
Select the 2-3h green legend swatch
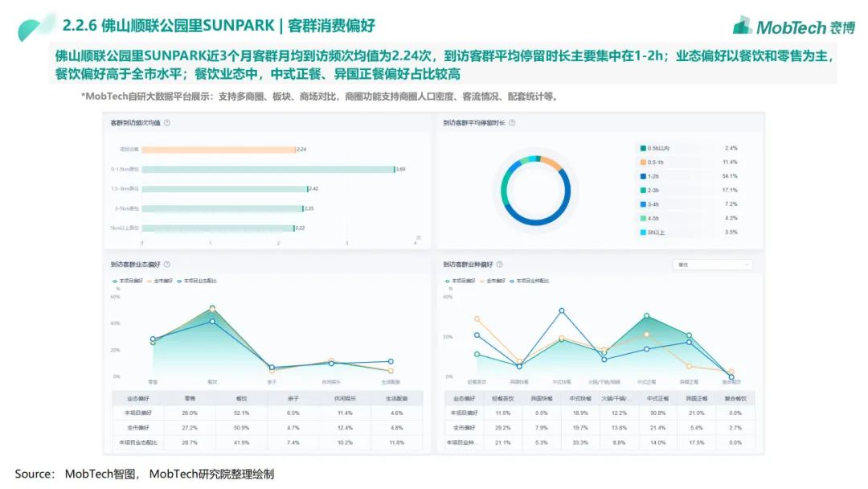coord(643,191)
